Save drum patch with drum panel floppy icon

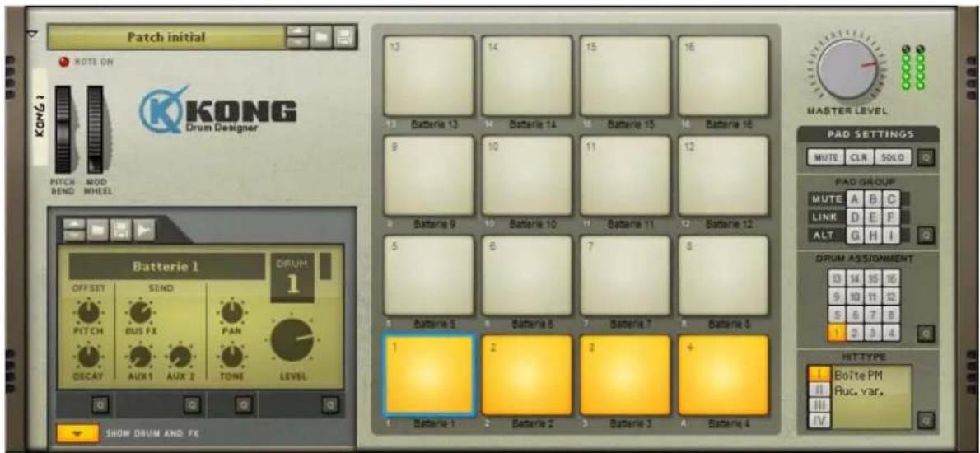120,229
